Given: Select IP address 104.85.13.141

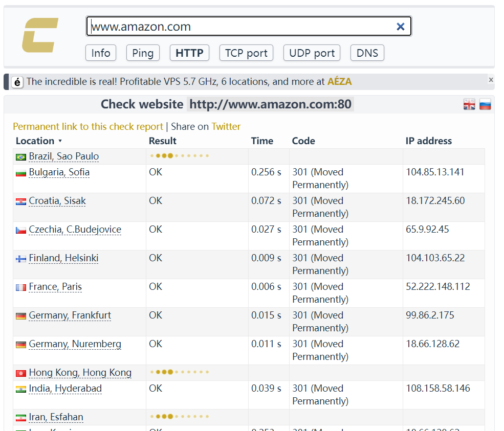Looking at the screenshot, I should [x=435, y=172].
